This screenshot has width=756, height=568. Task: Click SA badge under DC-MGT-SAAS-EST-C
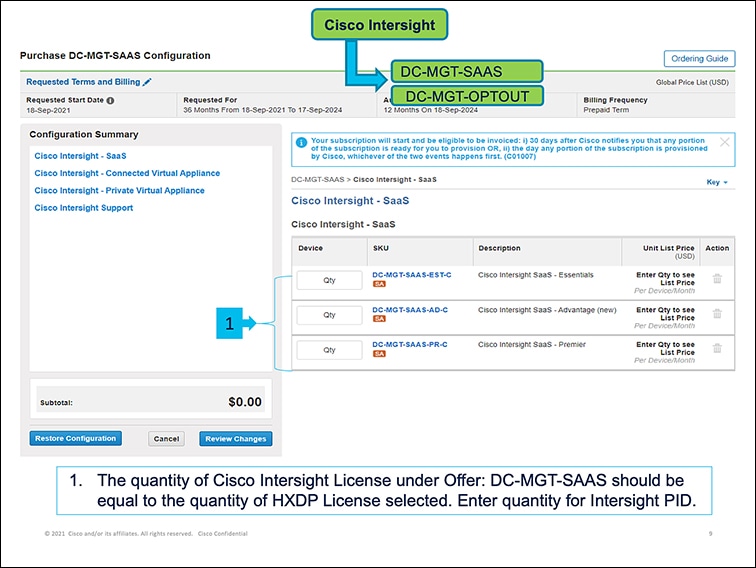[379, 284]
